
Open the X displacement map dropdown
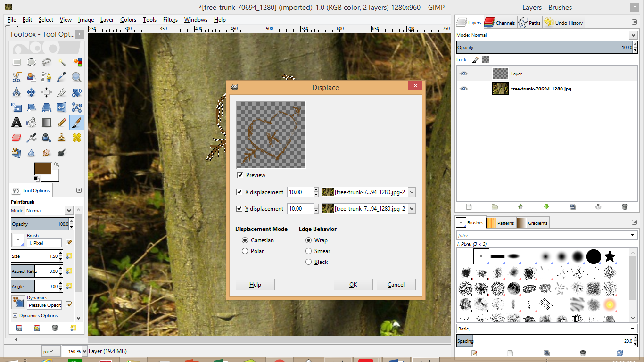pyautogui.click(x=411, y=192)
